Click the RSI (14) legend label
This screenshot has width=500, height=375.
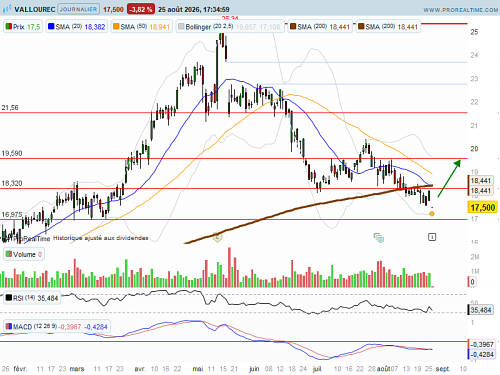click(32, 298)
